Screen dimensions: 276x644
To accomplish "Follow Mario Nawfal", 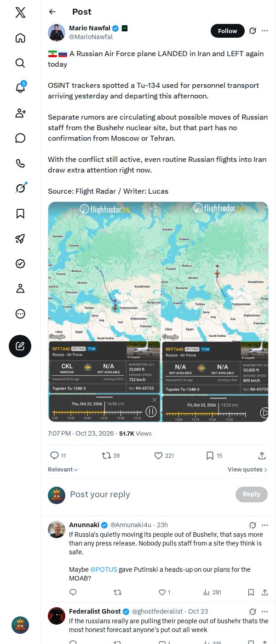I will 228,31.
